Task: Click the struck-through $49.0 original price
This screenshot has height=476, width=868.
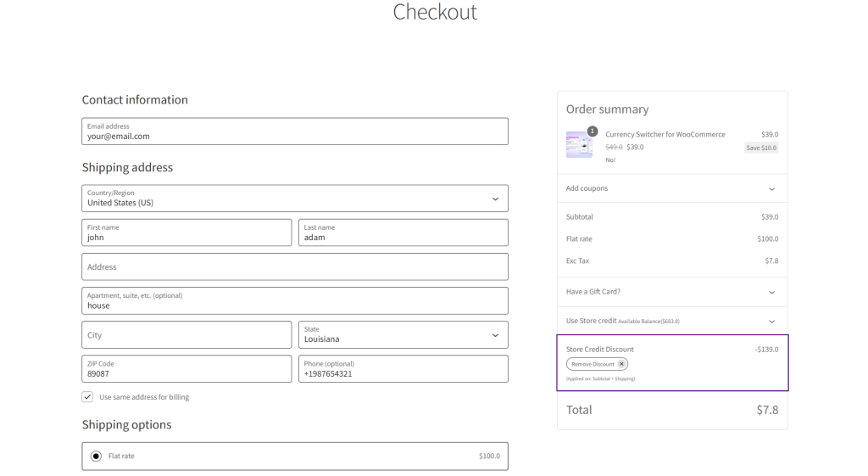Action: click(x=614, y=148)
